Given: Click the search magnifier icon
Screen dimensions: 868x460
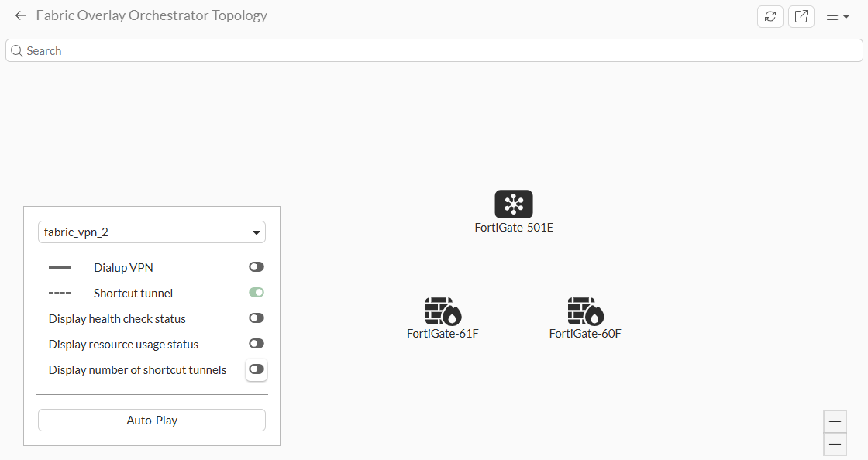Looking at the screenshot, I should point(16,51).
